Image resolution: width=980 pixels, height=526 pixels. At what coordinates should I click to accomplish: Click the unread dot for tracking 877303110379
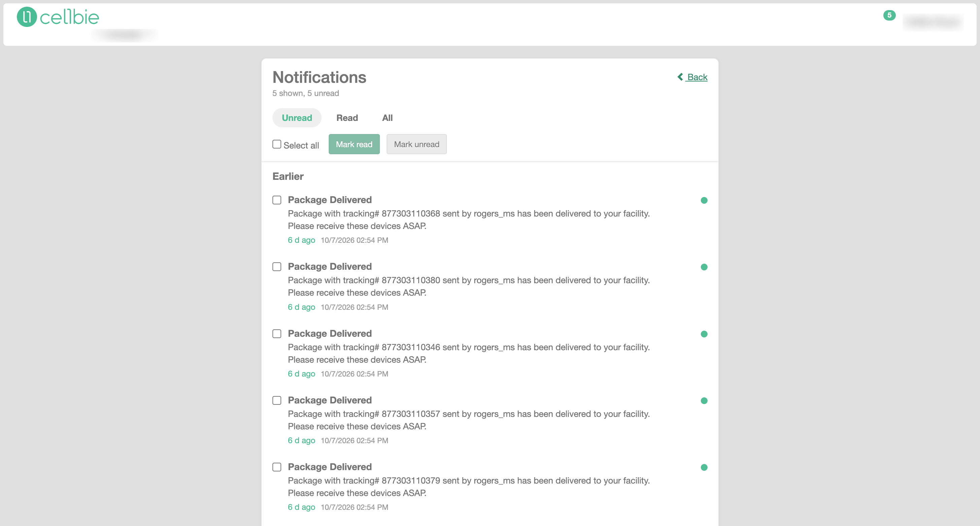(704, 467)
